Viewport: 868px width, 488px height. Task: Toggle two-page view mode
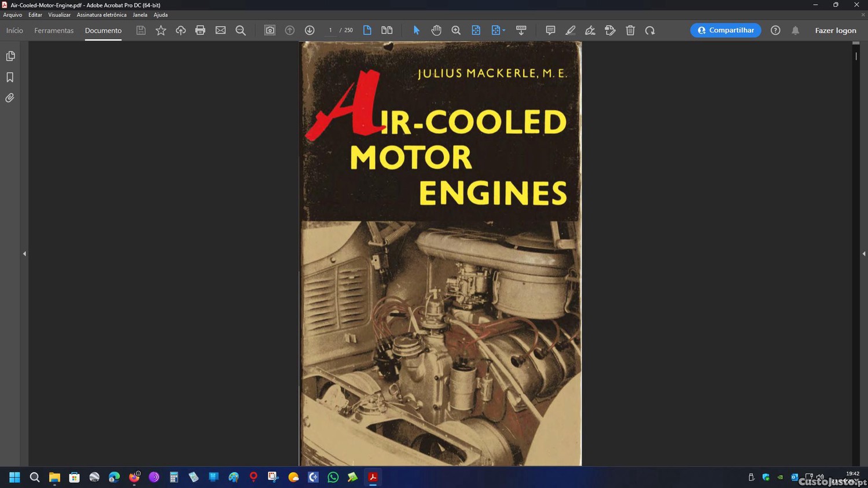pos(387,30)
